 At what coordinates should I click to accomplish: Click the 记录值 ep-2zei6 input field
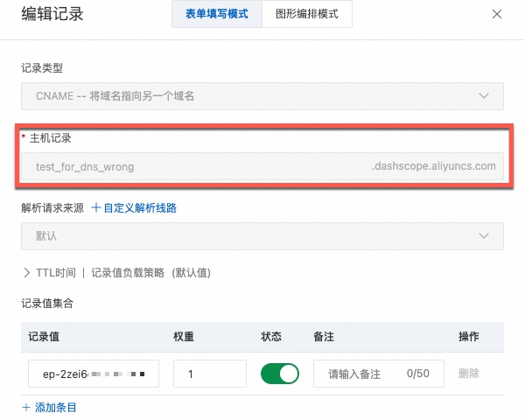coord(94,374)
